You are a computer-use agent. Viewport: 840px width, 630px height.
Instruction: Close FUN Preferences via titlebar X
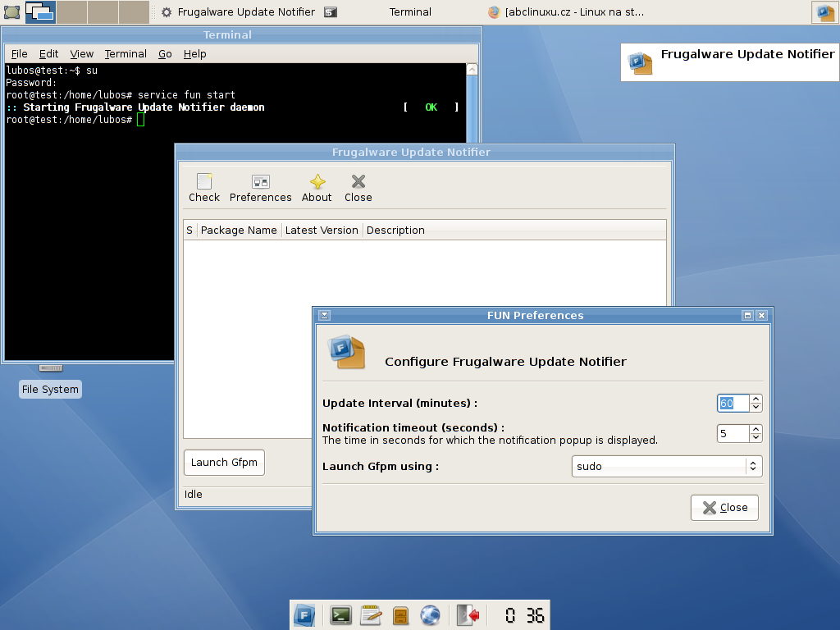tap(761, 316)
